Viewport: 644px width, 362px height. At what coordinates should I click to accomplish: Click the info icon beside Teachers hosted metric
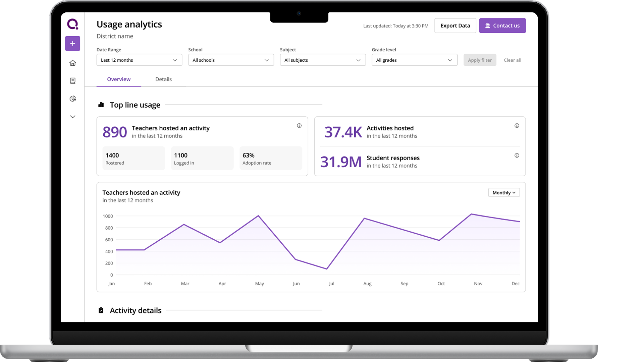299,125
